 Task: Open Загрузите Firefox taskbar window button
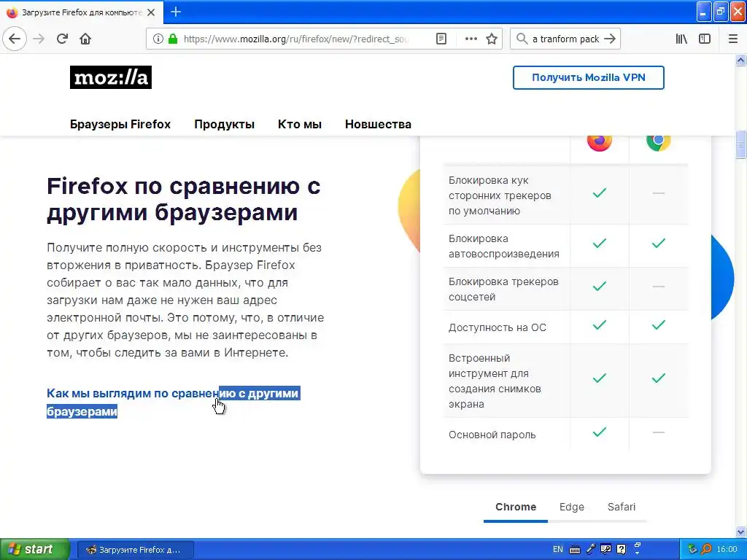[x=135, y=550]
